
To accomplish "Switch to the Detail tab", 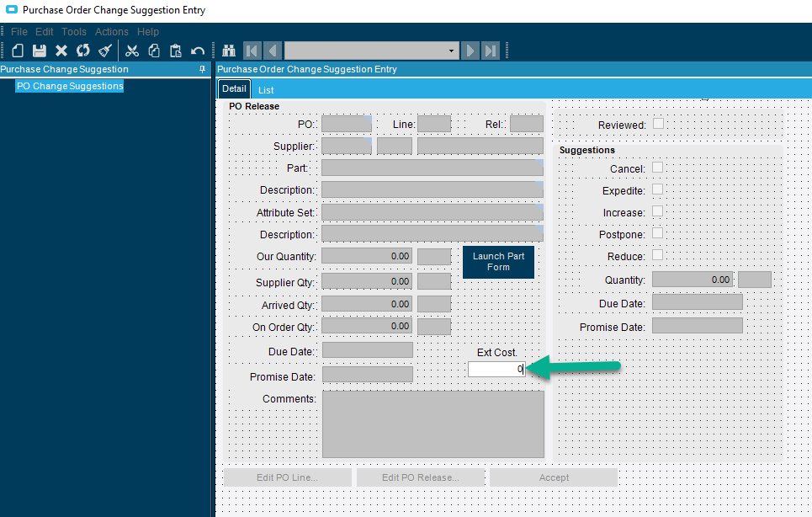I will [x=234, y=88].
